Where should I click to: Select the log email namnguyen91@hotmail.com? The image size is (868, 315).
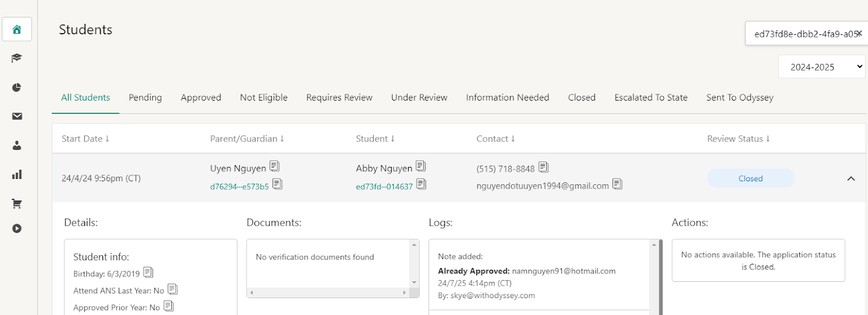tap(564, 271)
